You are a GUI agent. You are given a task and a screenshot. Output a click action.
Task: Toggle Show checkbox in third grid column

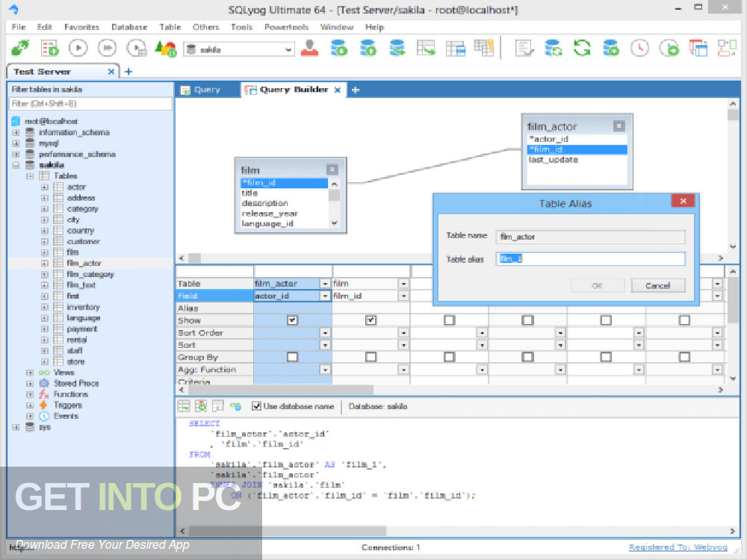click(x=449, y=320)
